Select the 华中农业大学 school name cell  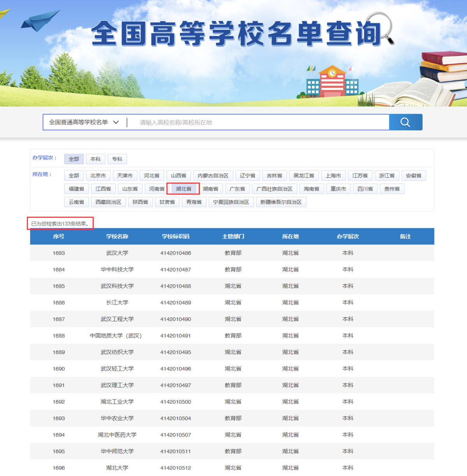pyautogui.click(x=117, y=418)
